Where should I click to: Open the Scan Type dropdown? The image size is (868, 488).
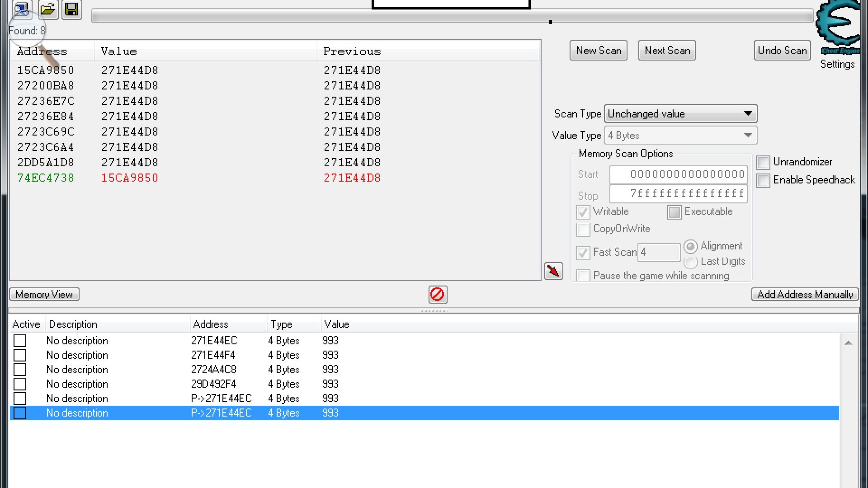680,114
